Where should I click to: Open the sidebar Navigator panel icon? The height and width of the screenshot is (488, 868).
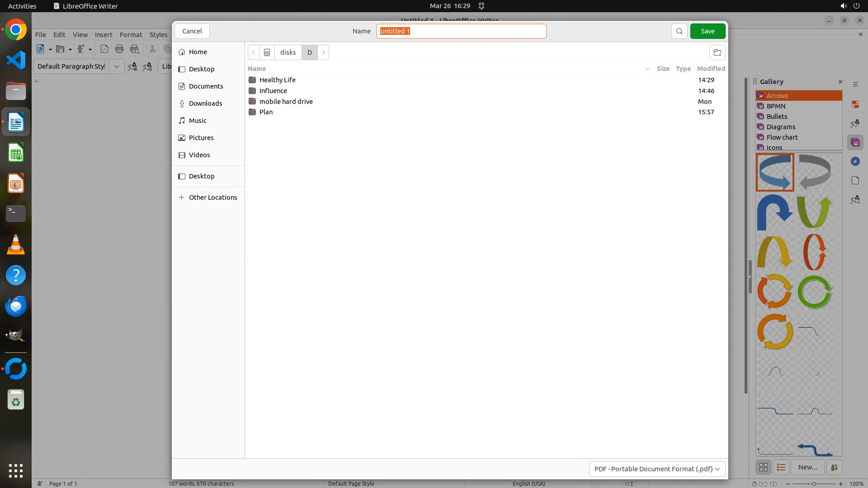tap(855, 162)
